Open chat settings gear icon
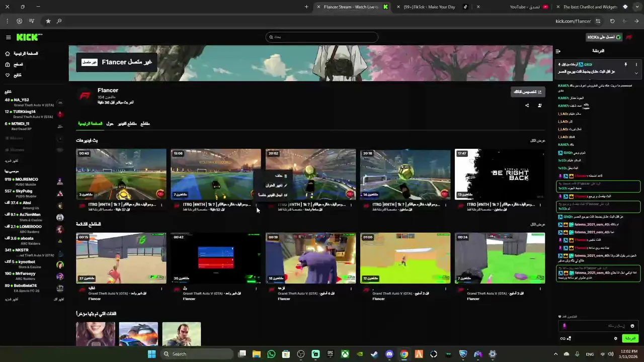 (x=615, y=338)
